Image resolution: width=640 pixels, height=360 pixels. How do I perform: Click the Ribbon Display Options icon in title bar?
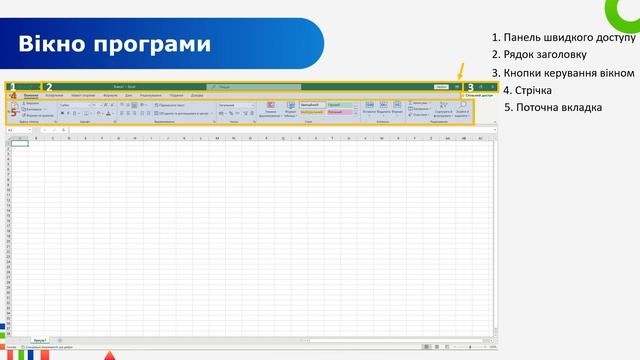tap(457, 87)
